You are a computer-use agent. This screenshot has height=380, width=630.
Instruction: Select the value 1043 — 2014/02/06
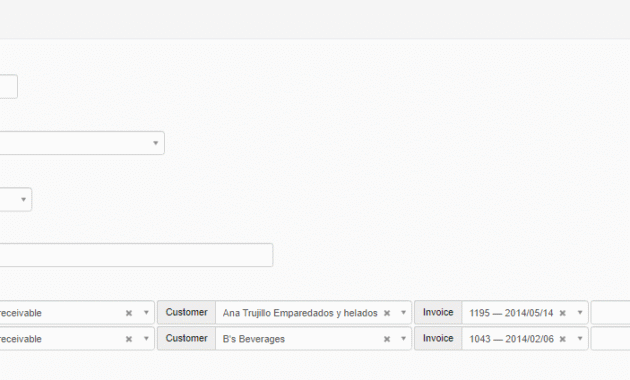pyautogui.click(x=511, y=339)
